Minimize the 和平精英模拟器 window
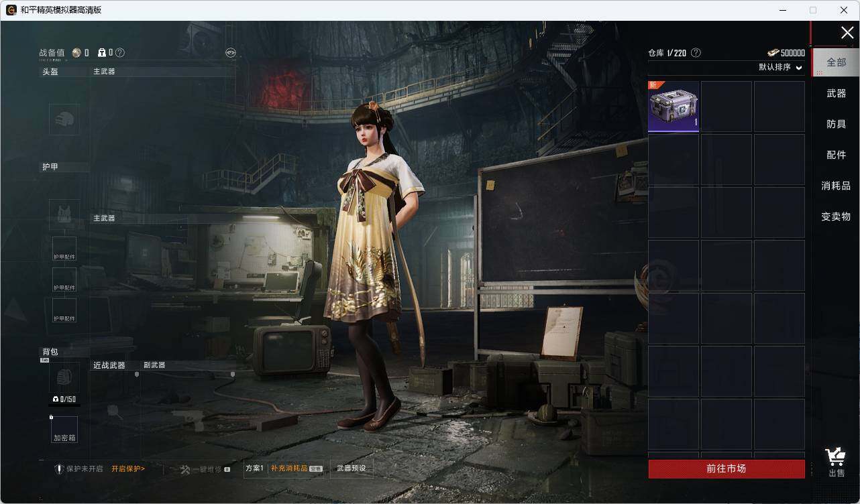The image size is (860, 504). (783, 10)
